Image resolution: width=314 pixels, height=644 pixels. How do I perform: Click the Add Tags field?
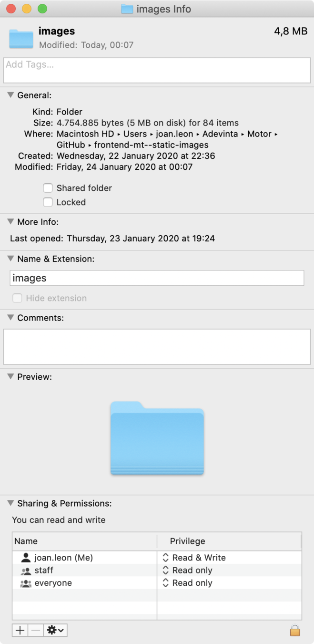157,71
